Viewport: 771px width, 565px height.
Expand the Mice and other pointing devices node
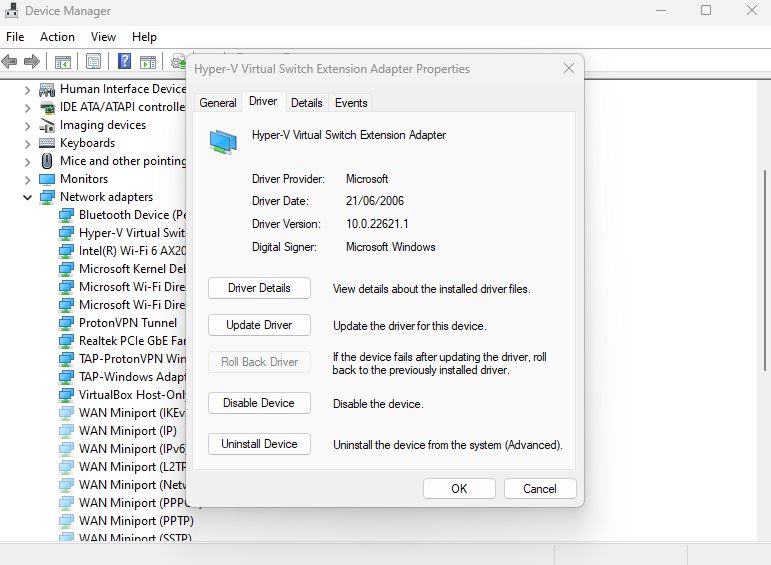coord(28,162)
